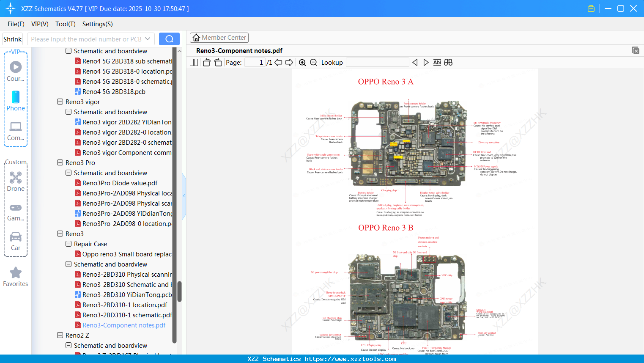Screen dimensions: 644x363
Task: Open Reno4 5G 2BD318.pcb boardview file
Action: pyautogui.click(x=114, y=91)
